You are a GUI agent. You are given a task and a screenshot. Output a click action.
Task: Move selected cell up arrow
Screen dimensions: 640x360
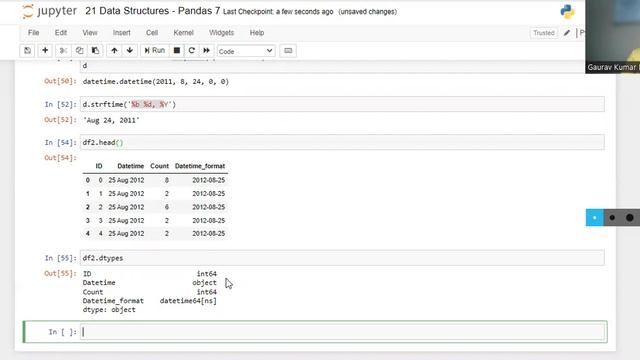click(x=114, y=51)
